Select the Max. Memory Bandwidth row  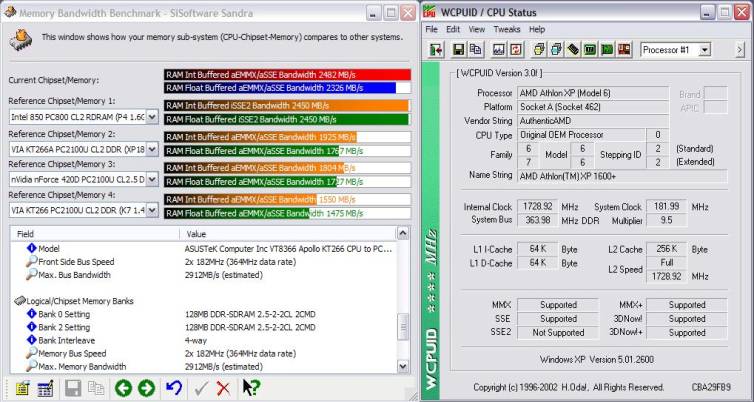[x=204, y=366]
